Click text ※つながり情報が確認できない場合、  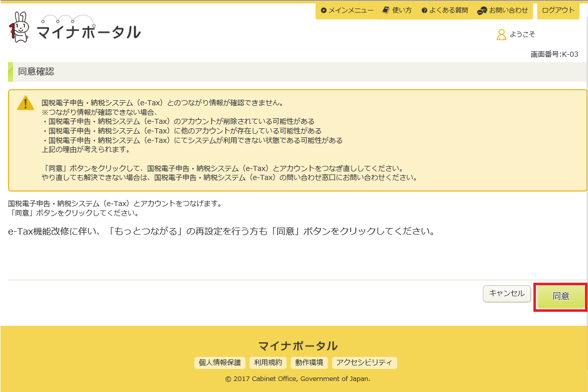(99, 112)
